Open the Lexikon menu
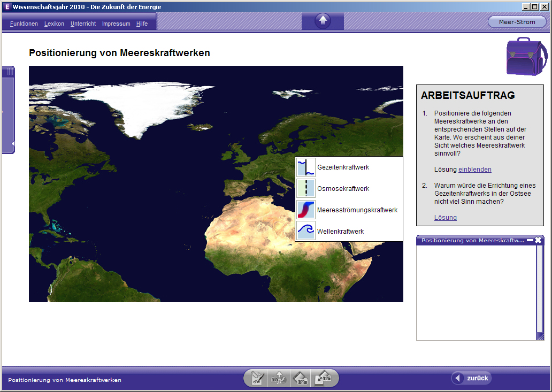This screenshot has height=392, width=552. click(x=54, y=24)
